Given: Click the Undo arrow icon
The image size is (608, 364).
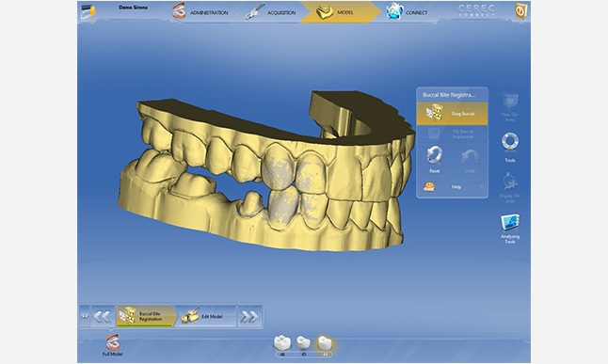Looking at the screenshot, I should [x=470, y=157].
